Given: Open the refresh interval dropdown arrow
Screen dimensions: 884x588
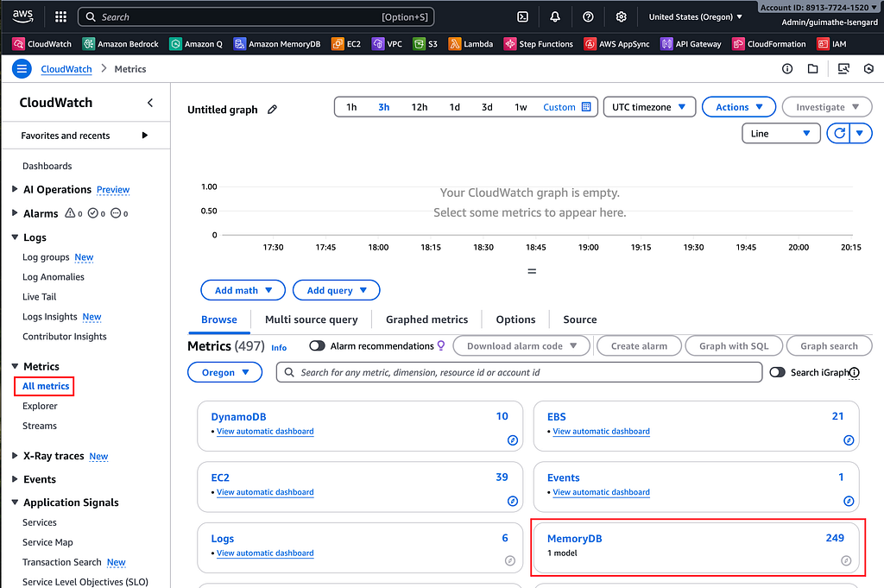Looking at the screenshot, I should point(861,133).
